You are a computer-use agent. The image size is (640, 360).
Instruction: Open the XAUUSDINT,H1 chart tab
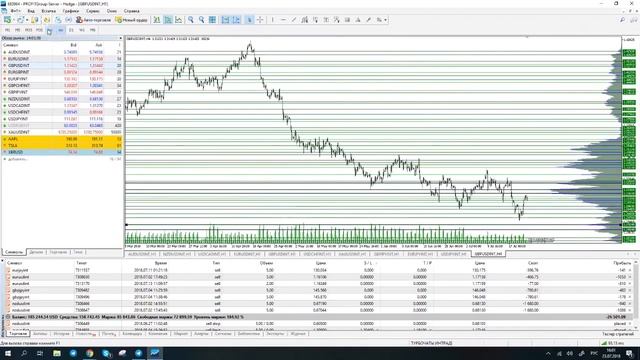(352, 254)
